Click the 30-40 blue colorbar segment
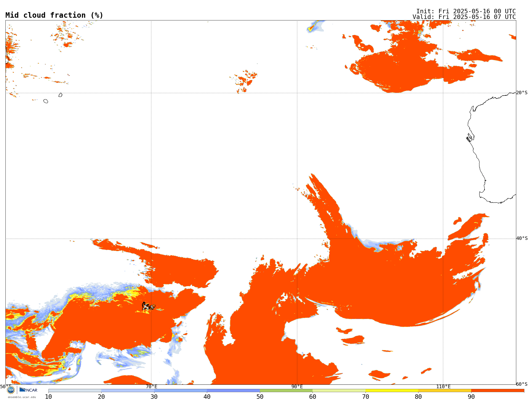Viewport: 532px width, 400px height. tap(181, 391)
